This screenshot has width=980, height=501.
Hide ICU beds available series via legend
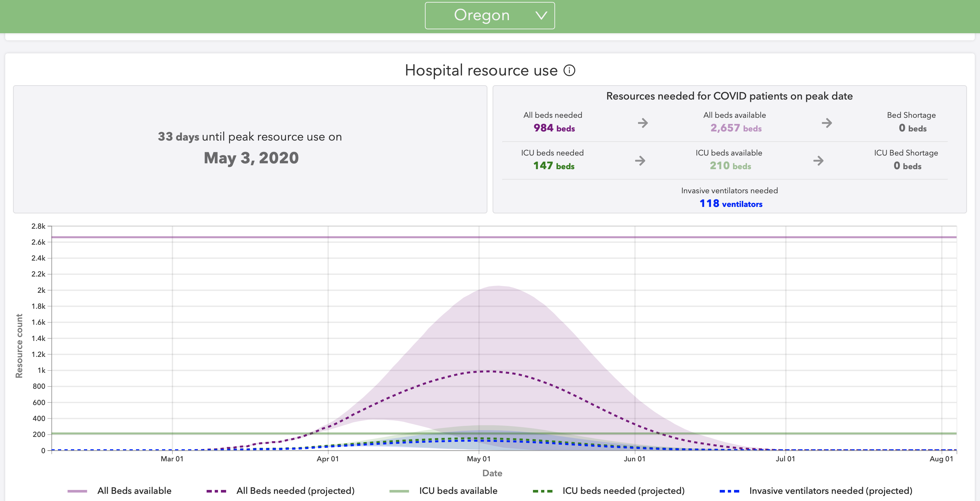pyautogui.click(x=458, y=491)
